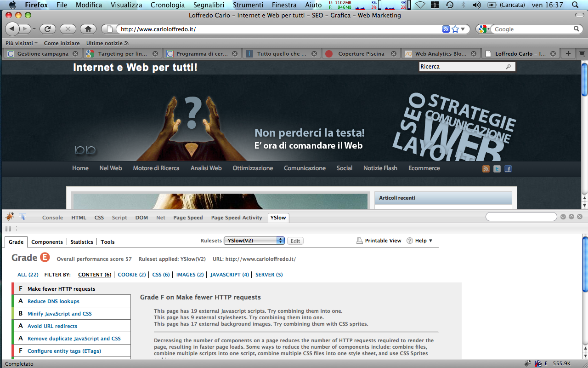
Task: Reload the current page
Action: [x=47, y=29]
